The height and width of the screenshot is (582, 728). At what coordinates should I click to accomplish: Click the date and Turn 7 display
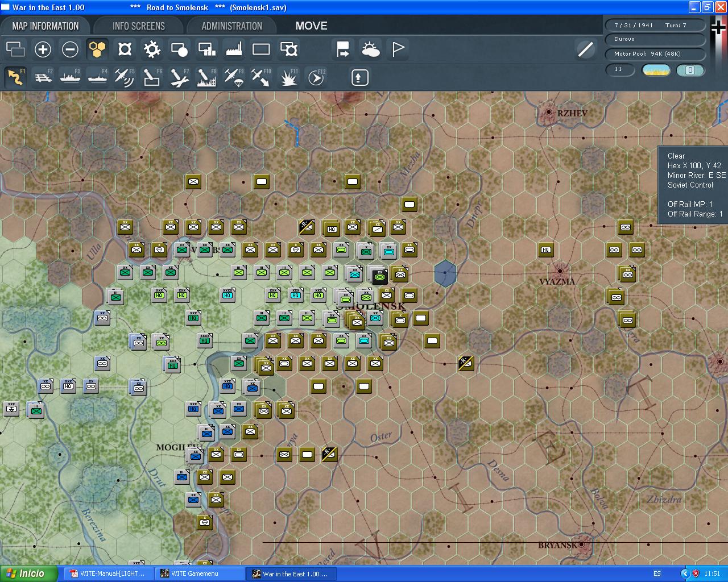[655, 25]
